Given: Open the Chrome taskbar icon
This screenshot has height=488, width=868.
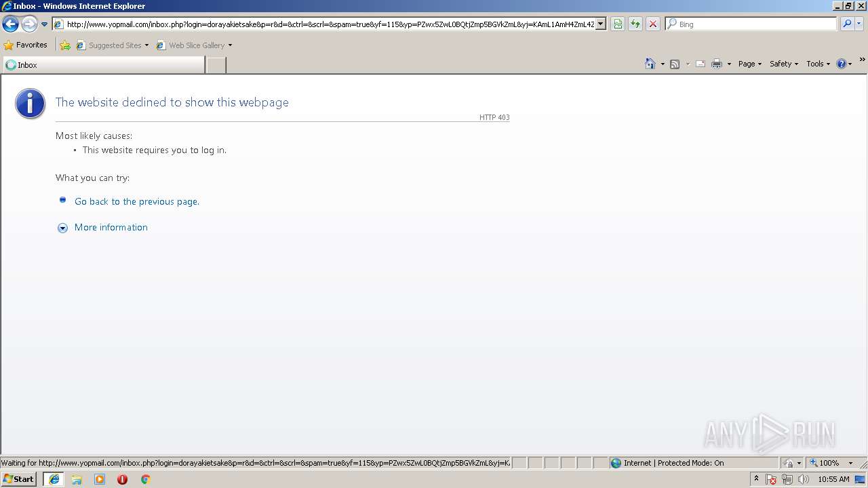Looking at the screenshot, I should coord(145,479).
